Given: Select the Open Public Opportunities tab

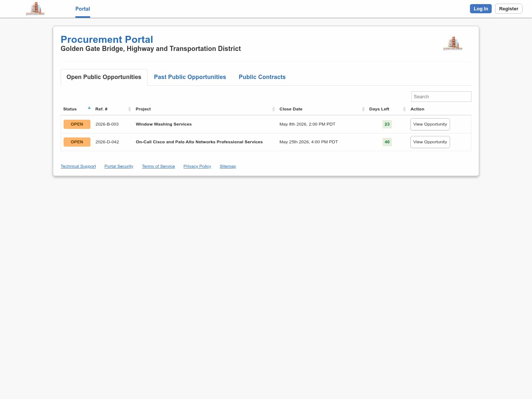Looking at the screenshot, I should click(x=104, y=77).
